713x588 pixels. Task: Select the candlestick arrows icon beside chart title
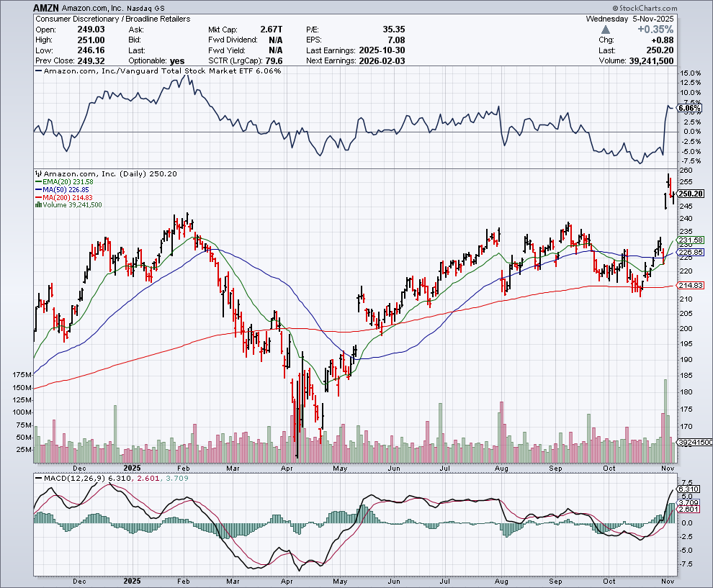(38, 174)
